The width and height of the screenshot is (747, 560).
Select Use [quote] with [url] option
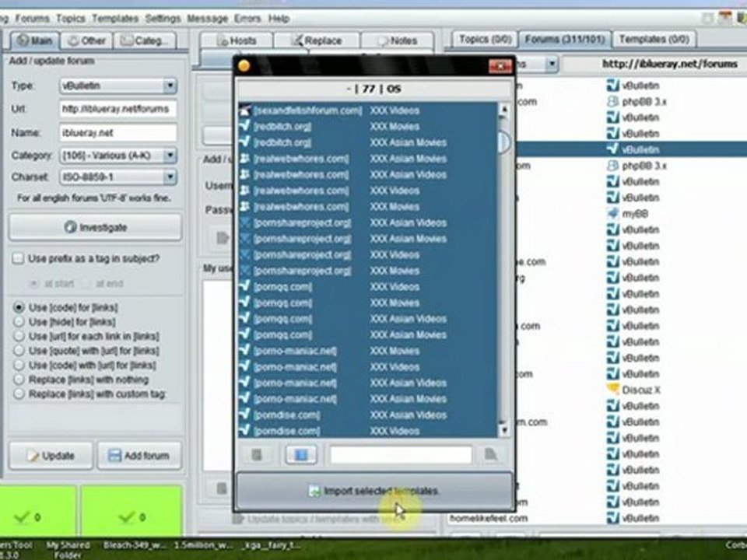[x=19, y=351]
